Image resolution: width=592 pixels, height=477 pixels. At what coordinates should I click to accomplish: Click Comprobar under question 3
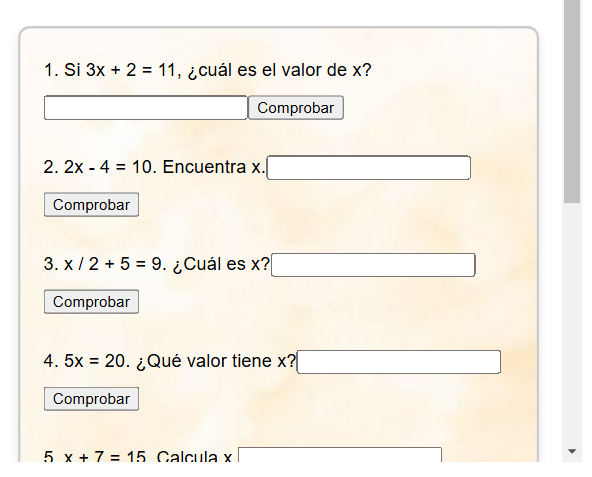tap(91, 302)
